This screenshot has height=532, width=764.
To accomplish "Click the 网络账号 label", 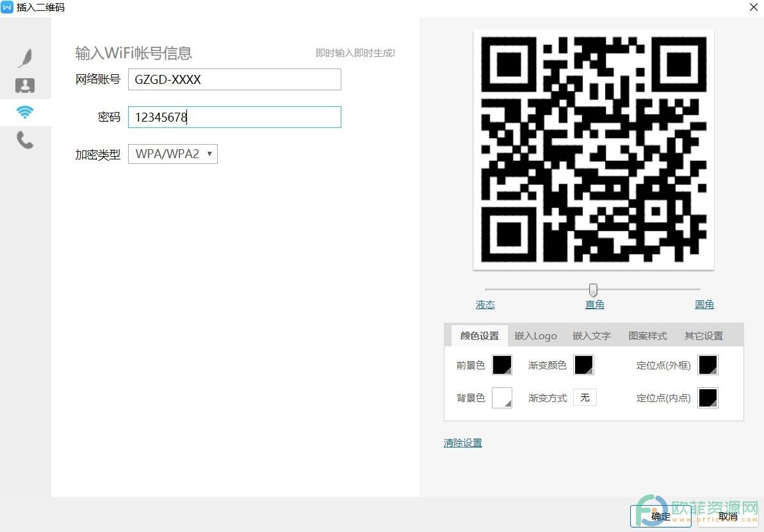I will click(97, 79).
